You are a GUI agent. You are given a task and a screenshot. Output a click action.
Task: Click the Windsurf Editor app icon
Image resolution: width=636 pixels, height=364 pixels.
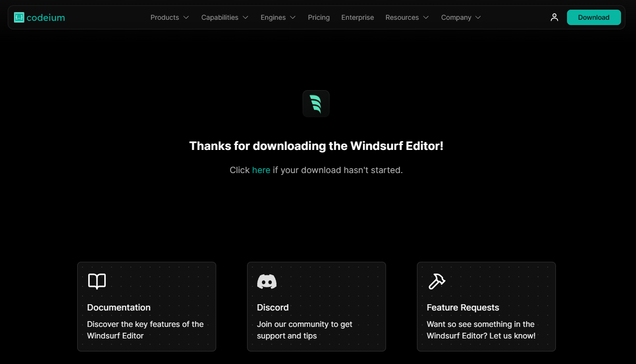click(x=316, y=104)
